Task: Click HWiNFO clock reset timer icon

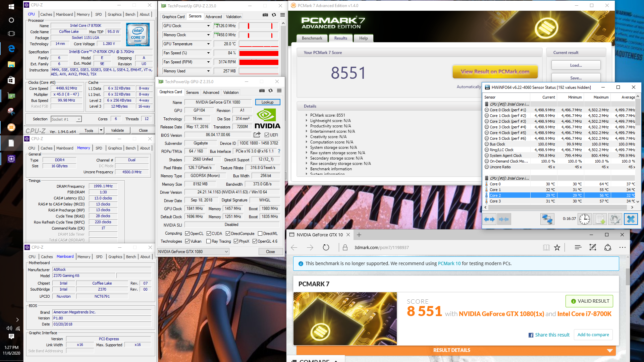Action: [x=585, y=219]
